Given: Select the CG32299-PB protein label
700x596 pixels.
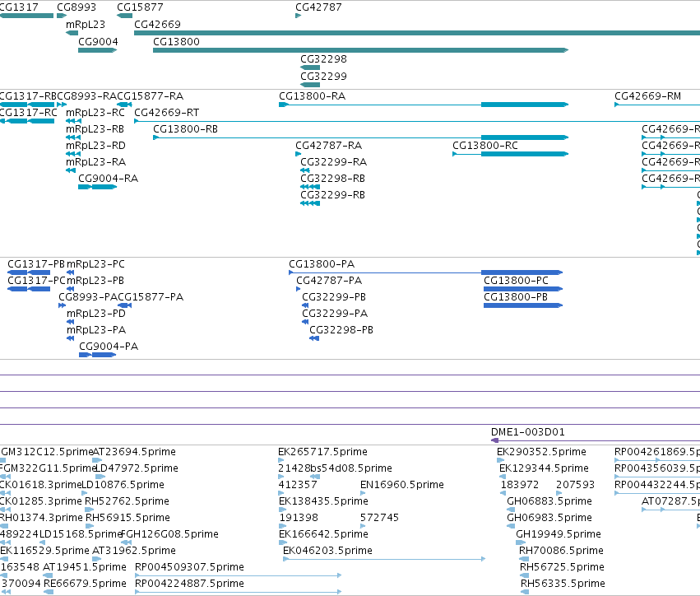Looking at the screenshot, I should pos(334,297).
